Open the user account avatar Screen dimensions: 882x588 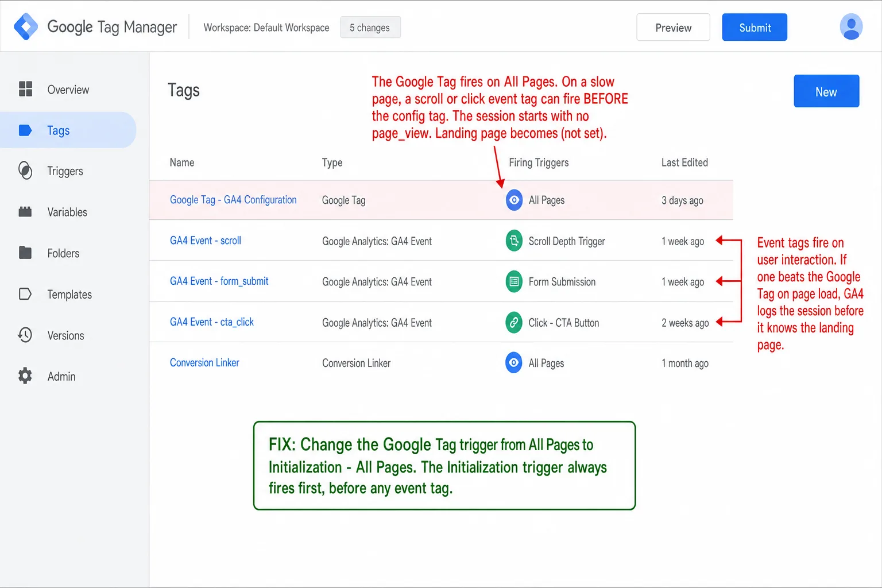(851, 27)
